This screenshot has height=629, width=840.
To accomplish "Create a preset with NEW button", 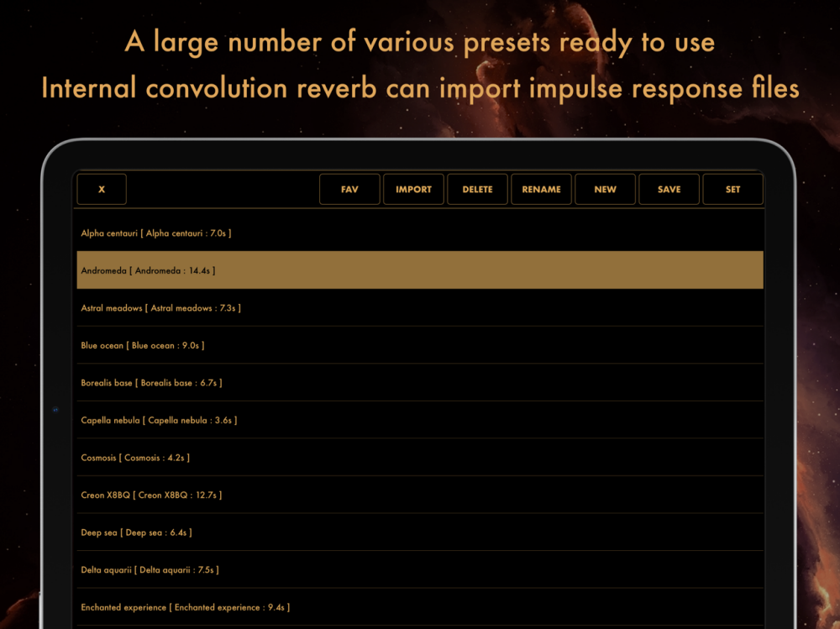I will (606, 189).
